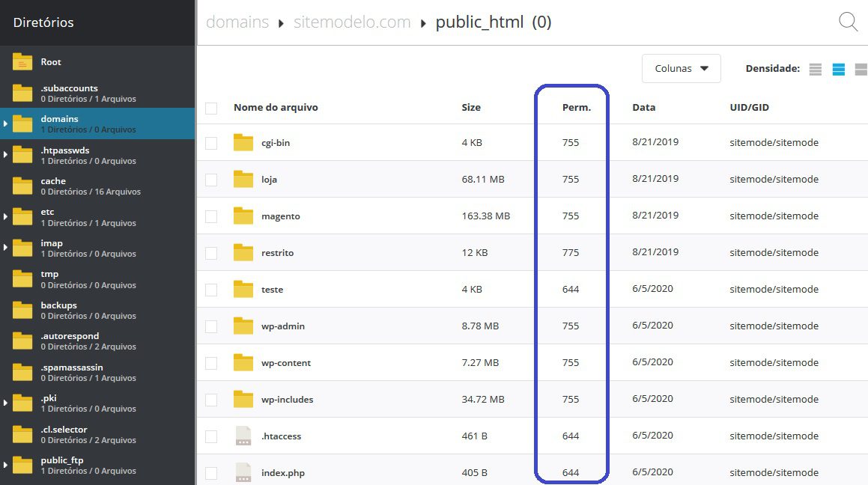Click the .htpasswds folder icon
This screenshot has height=485, width=868.
[22, 155]
